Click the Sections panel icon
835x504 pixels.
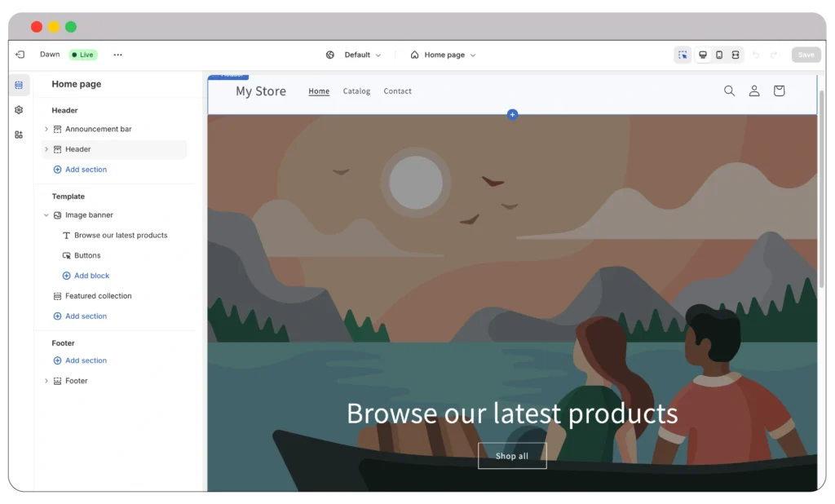pyautogui.click(x=19, y=84)
